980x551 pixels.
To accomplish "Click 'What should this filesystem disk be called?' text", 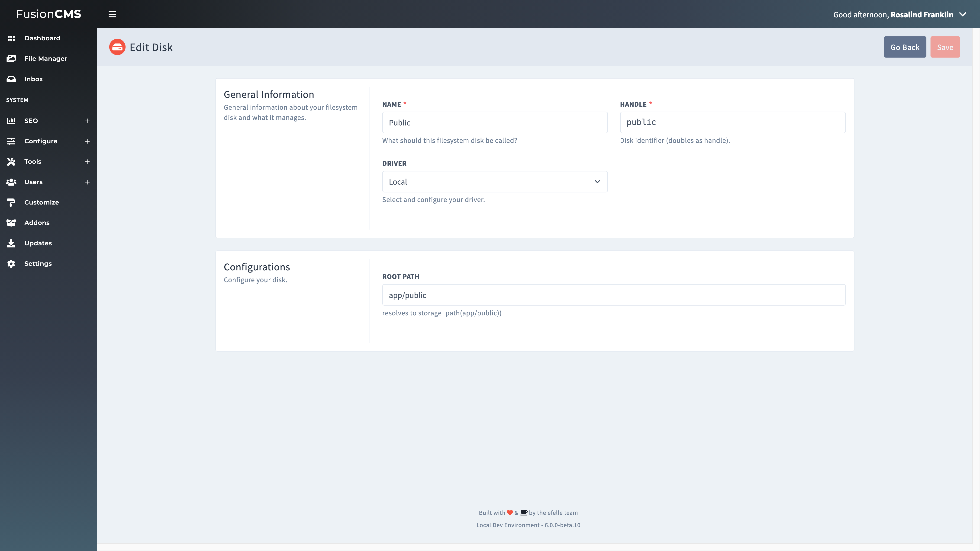I will click(450, 140).
